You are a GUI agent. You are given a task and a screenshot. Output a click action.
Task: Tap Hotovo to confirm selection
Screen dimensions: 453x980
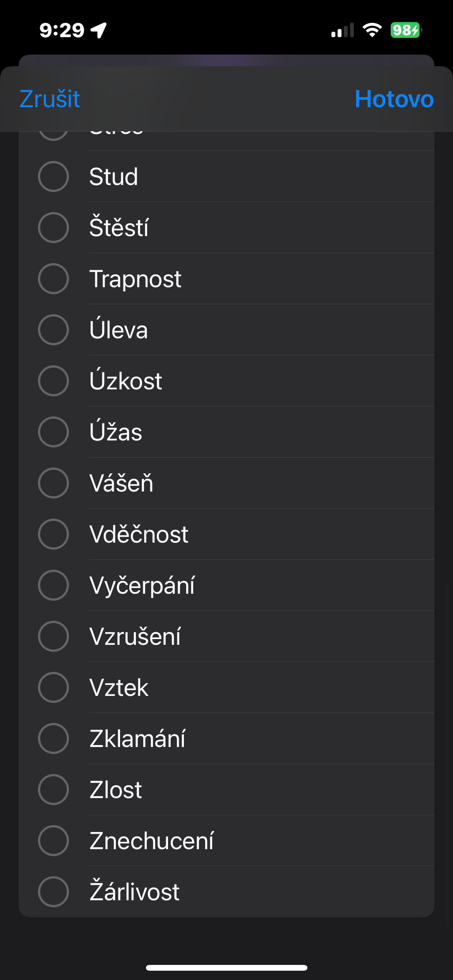click(394, 99)
